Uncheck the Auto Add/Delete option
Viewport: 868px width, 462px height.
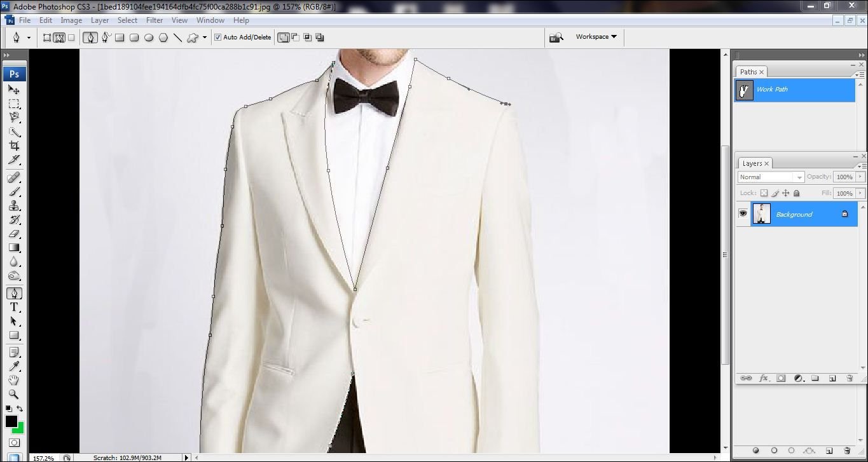(x=217, y=37)
